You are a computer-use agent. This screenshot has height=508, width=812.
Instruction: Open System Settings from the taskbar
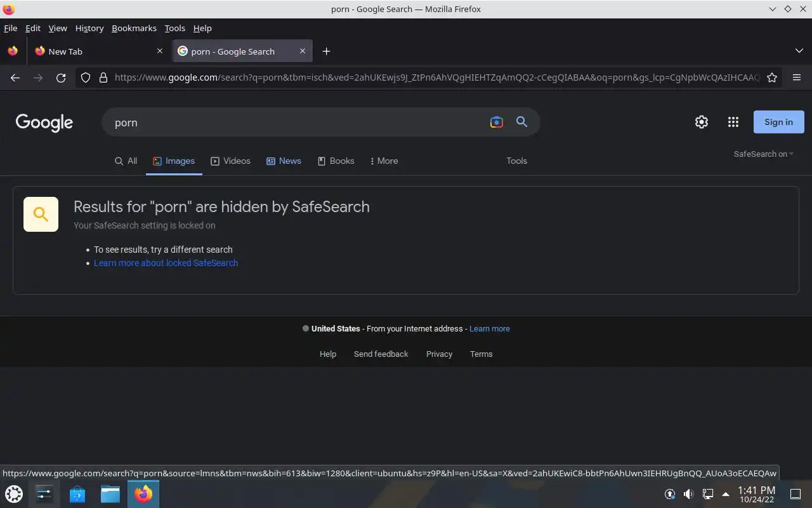tap(44, 493)
